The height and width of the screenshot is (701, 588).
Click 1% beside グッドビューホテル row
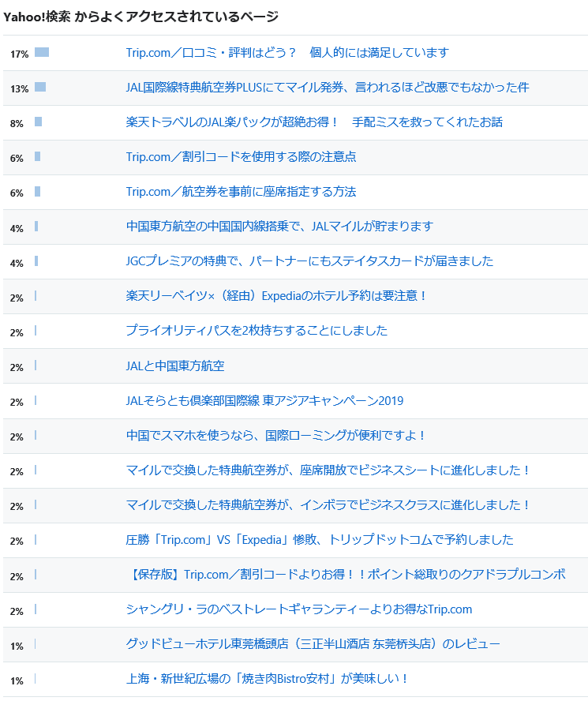[x=17, y=647]
